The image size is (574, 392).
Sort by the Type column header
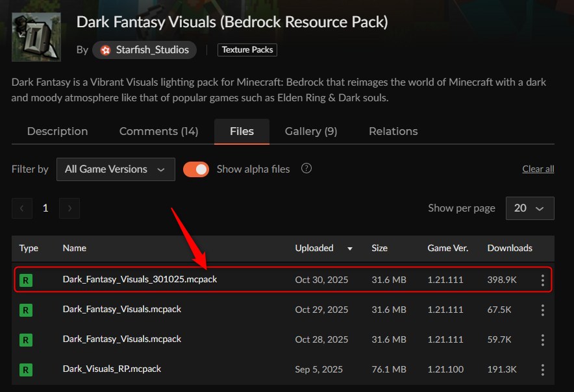29,248
